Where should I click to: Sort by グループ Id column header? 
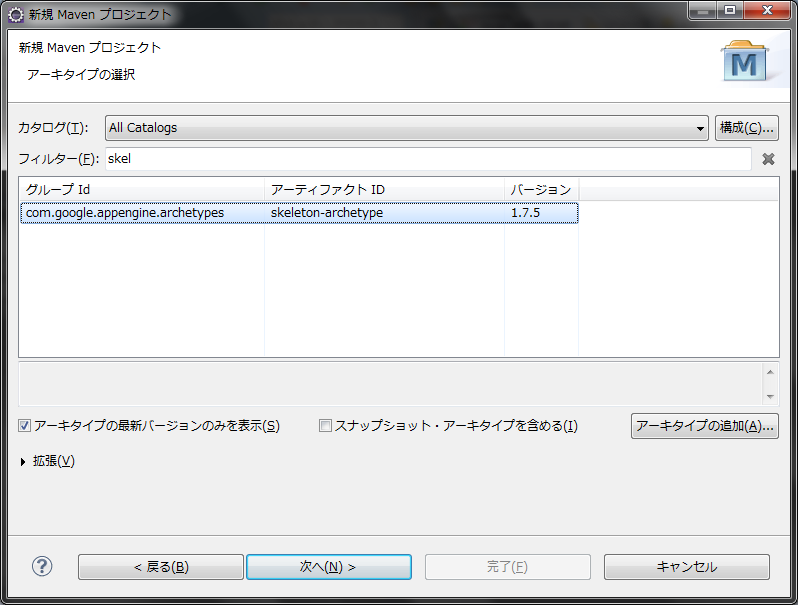click(x=141, y=190)
